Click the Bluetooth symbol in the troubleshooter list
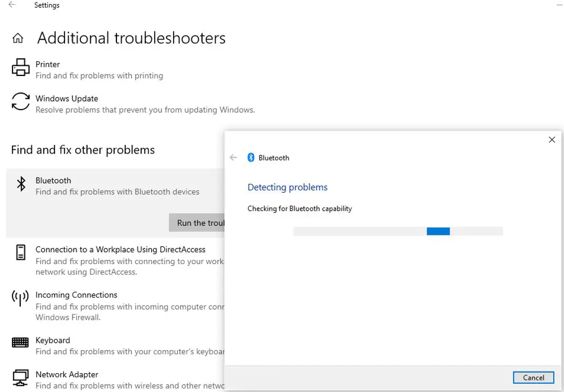Image resolution: width=564 pixels, height=392 pixels. [x=21, y=183]
